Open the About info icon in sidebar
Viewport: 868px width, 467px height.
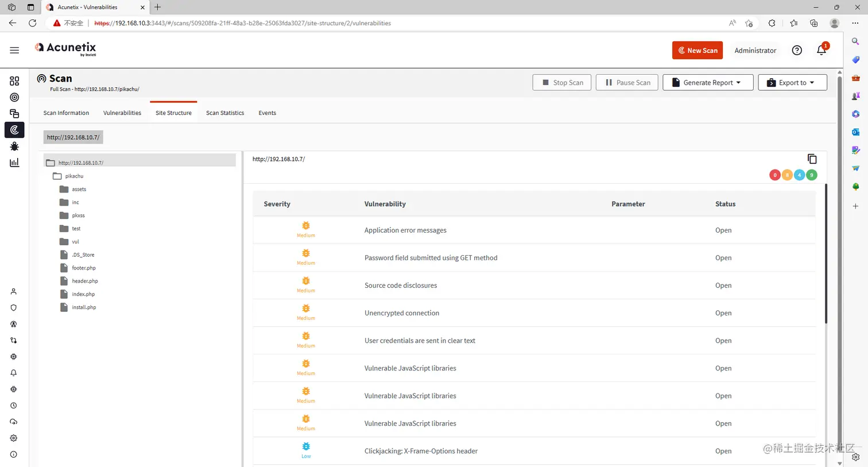14,454
